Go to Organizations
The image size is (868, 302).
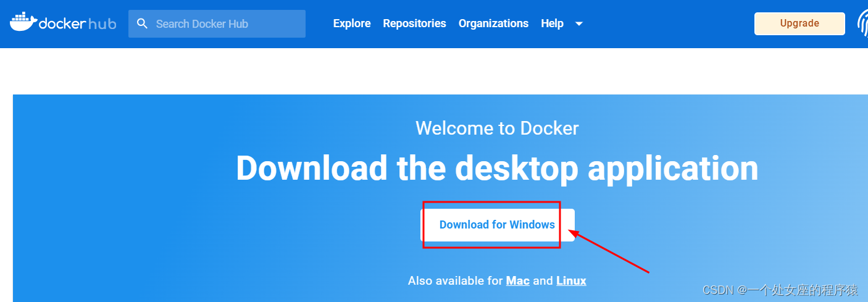click(x=493, y=23)
